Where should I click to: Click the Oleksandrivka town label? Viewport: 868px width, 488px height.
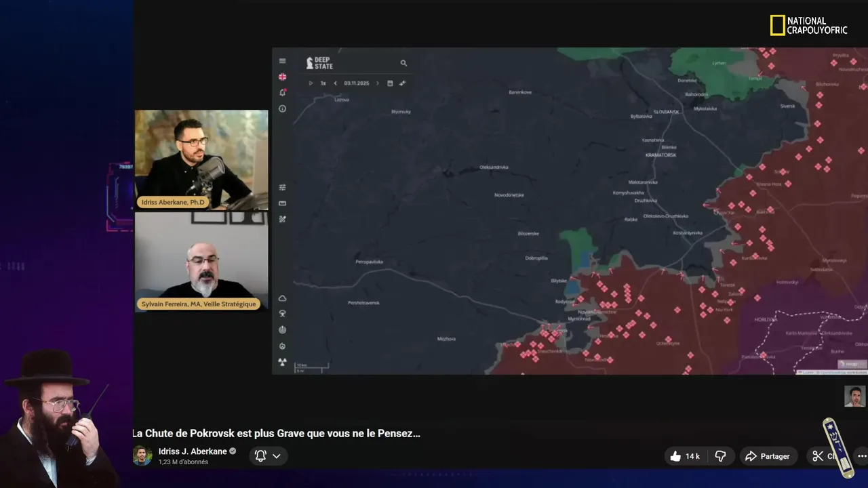point(494,167)
